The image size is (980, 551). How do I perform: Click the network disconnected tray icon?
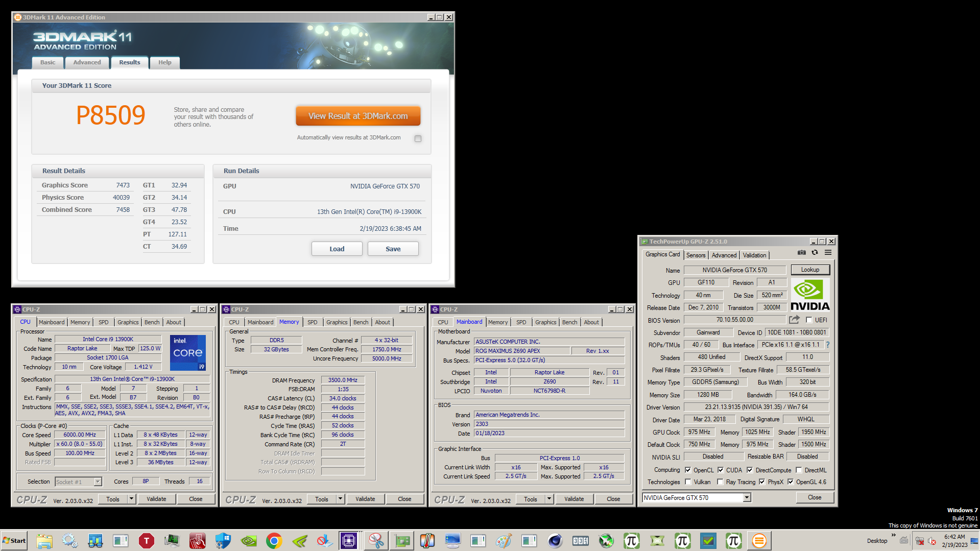920,541
